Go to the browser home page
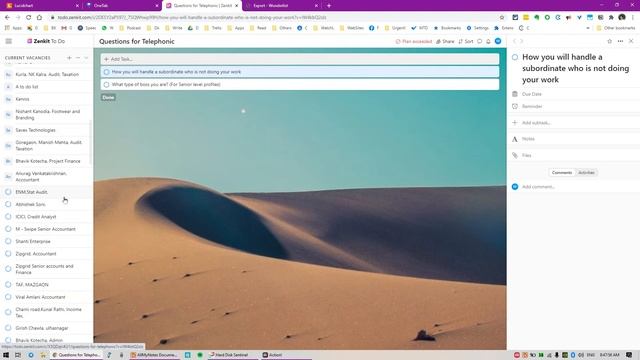 coord(39,18)
